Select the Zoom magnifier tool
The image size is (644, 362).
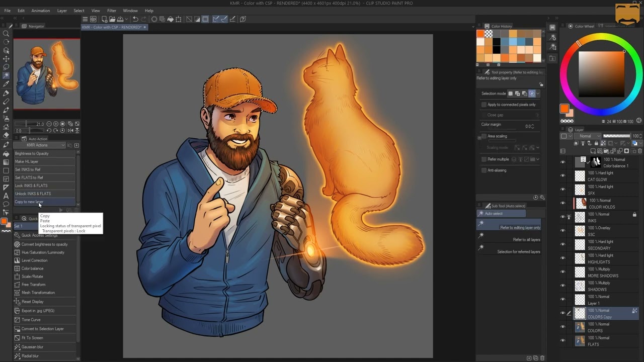tap(6, 33)
